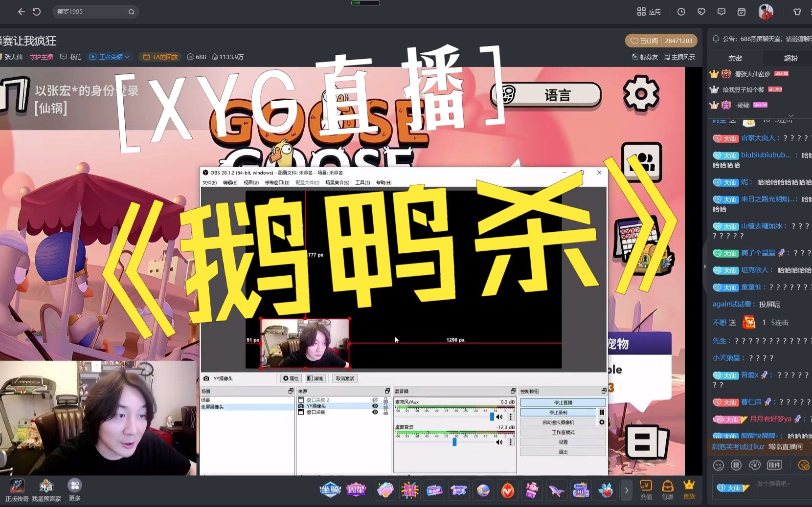Screen dimensions: 812x507
Task: Click 停止录制 stop recording button
Action: click(558, 412)
